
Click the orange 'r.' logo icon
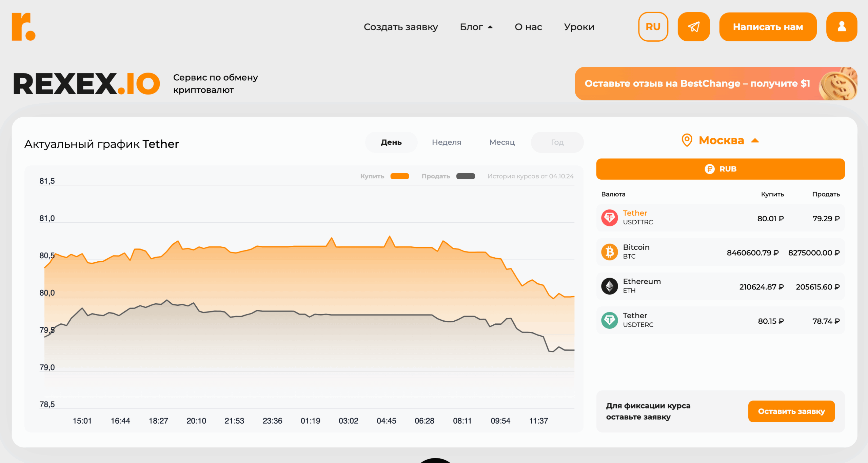(23, 27)
